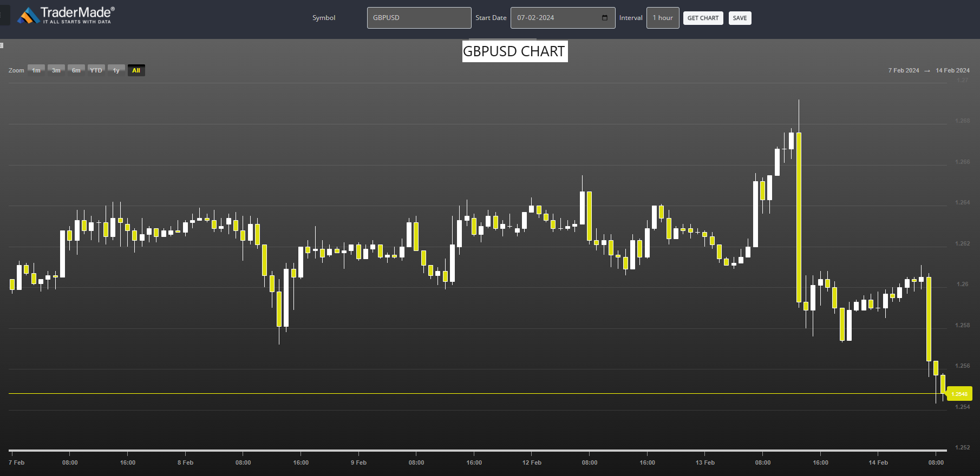The width and height of the screenshot is (980, 476).
Task: Select the All zoom range
Action: pos(136,70)
